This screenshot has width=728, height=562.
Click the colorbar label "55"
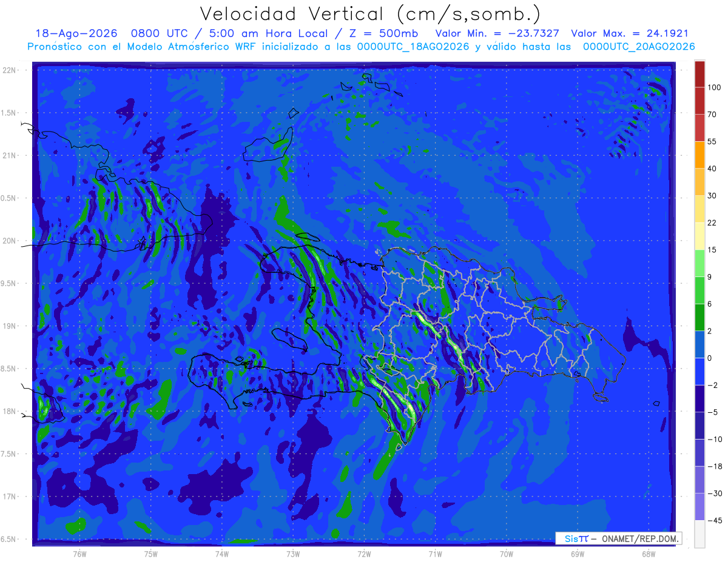tap(713, 141)
